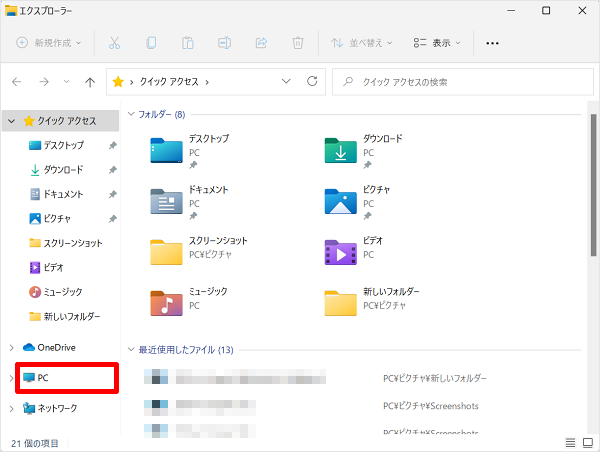The height and width of the screenshot is (452, 600).
Task: Click the copy icon in toolbar
Action: [151, 43]
